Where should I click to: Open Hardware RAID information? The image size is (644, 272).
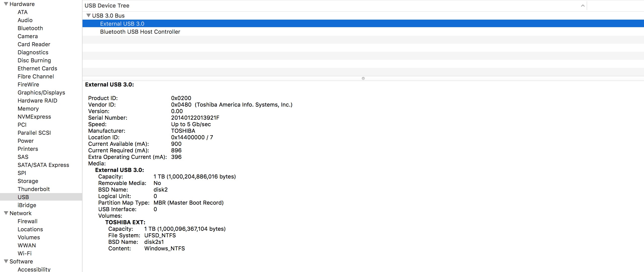point(37,101)
